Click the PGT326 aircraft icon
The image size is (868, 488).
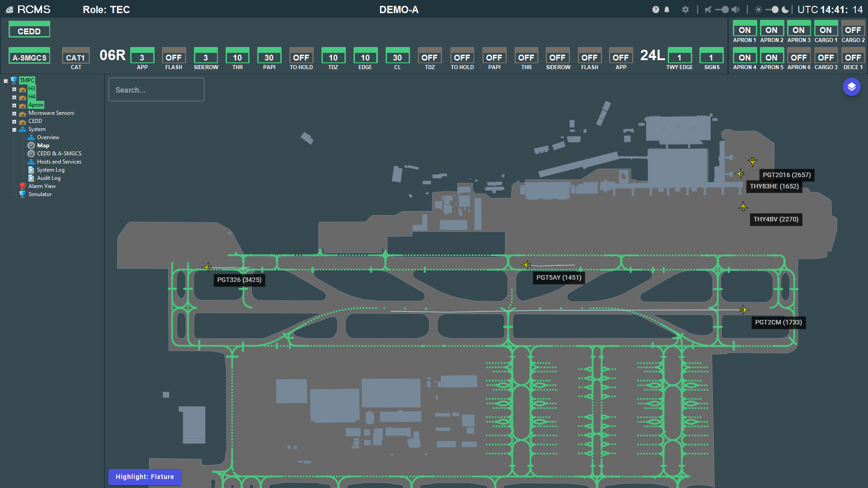207,267
